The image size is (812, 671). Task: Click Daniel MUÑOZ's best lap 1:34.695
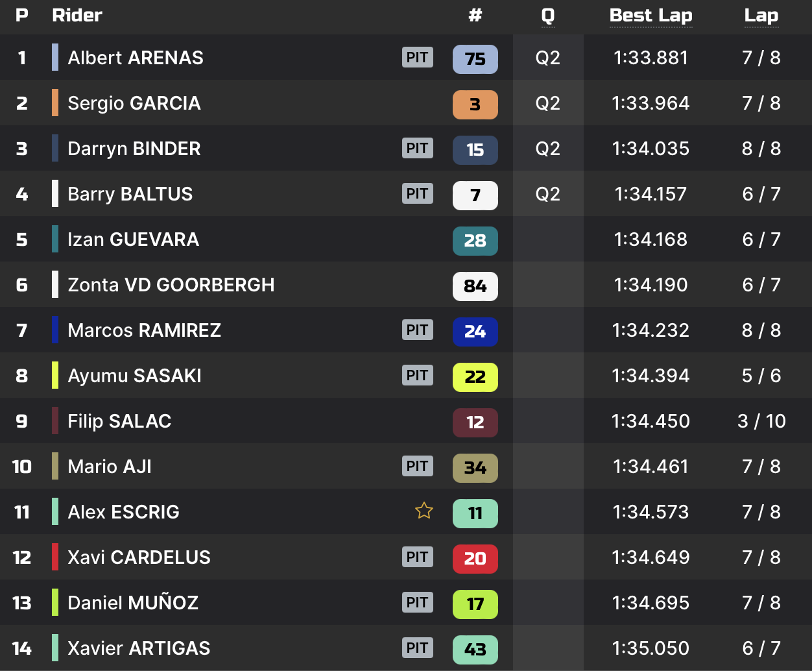651,603
